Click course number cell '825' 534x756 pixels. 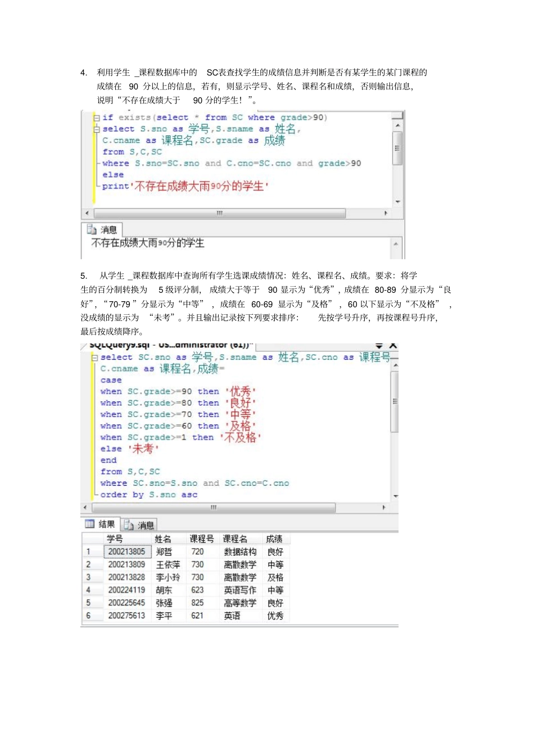(202, 603)
